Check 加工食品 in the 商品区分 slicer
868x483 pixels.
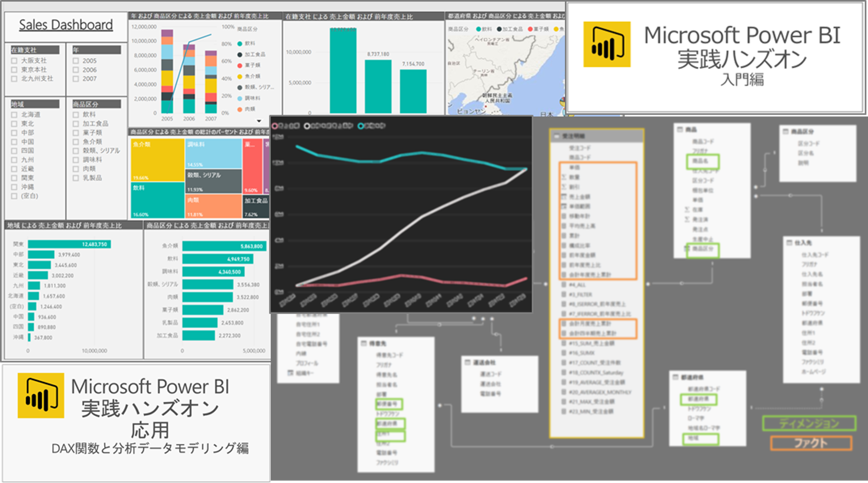pyautogui.click(x=76, y=124)
